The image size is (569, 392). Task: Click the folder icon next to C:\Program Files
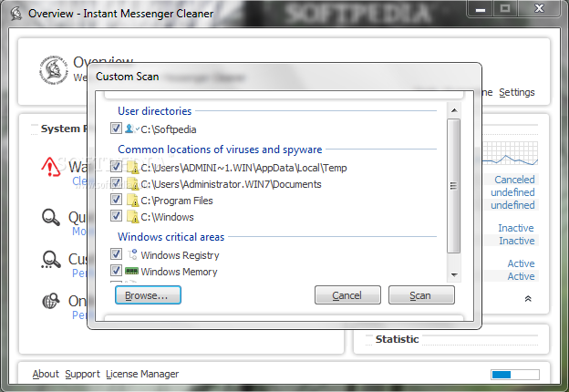pyautogui.click(x=133, y=201)
